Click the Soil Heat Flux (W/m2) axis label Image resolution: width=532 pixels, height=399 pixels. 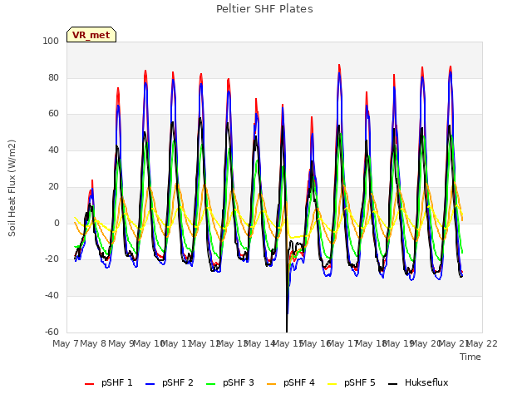pos(12,188)
